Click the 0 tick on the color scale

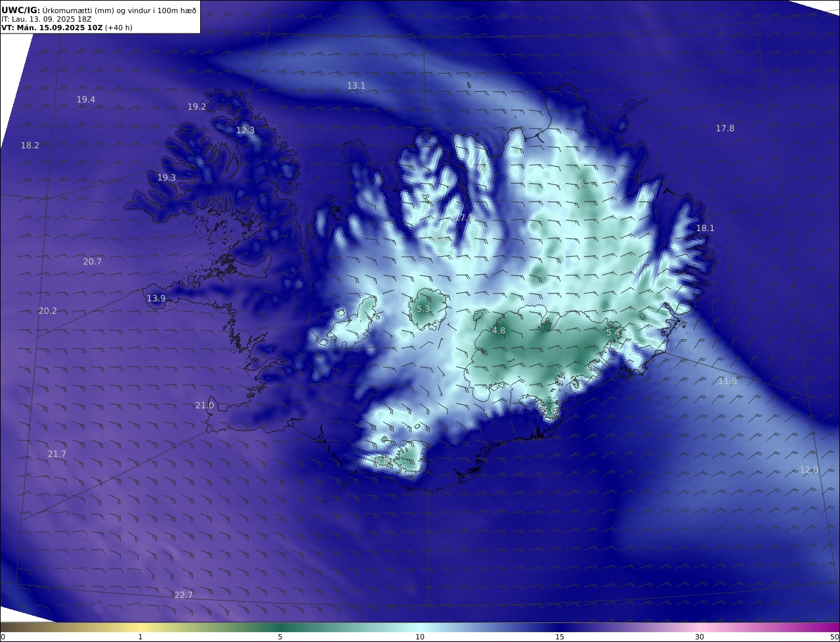click(3, 637)
